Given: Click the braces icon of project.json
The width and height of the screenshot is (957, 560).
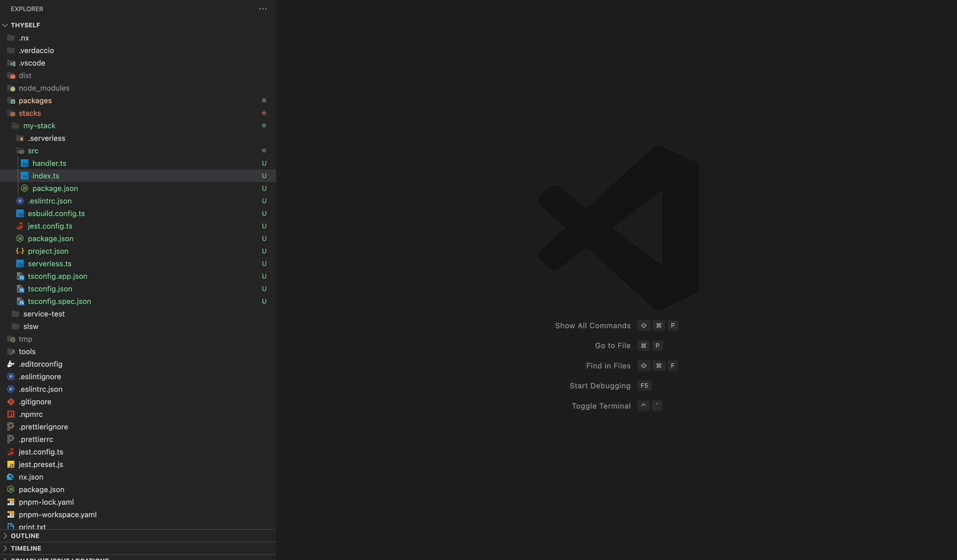Looking at the screenshot, I should pyautogui.click(x=20, y=251).
